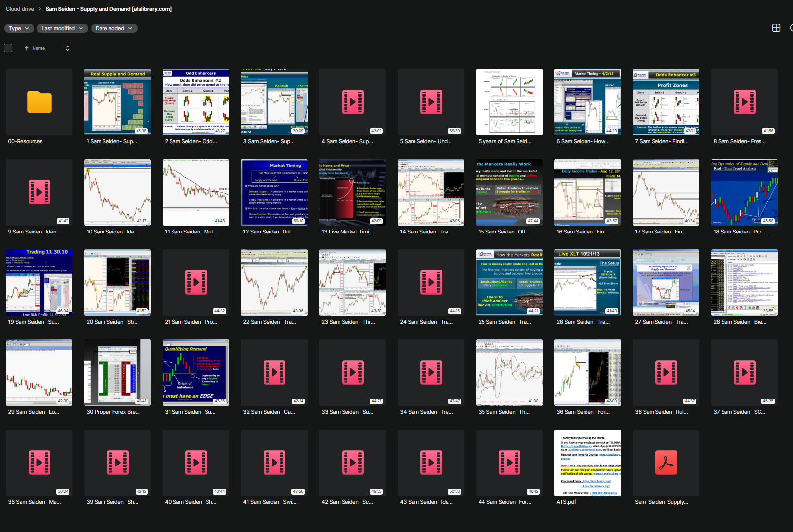Open video icon for 38 Sam Seiden- Ma...
The height and width of the screenshot is (532, 793).
39,463
